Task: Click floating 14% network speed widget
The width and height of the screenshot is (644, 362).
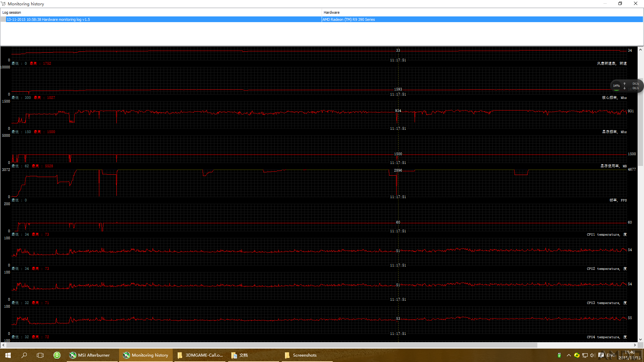Action: coord(626,86)
